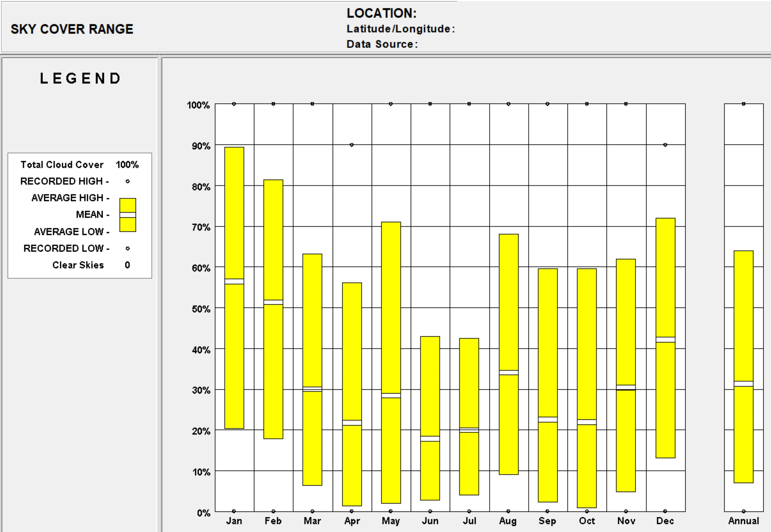Click the legend recorded low circle symbol
This screenshot has width=771, height=532.
[128, 248]
